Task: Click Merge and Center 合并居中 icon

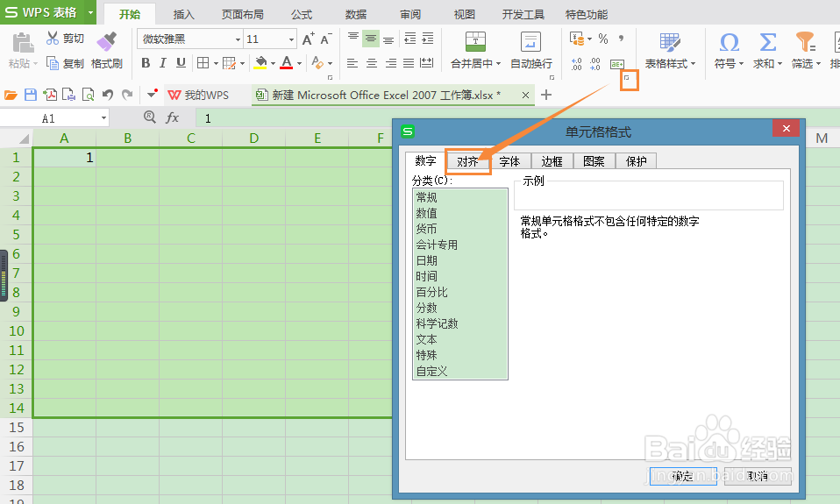Action: [x=475, y=42]
